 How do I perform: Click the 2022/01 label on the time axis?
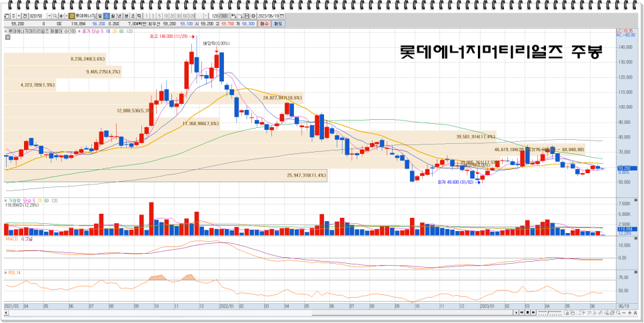tap(227, 306)
